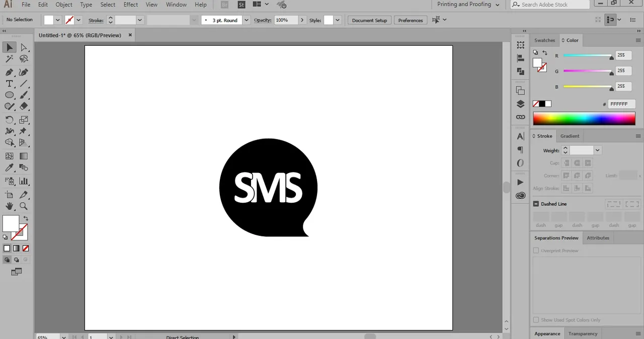Open the Effect menu
This screenshot has height=339, width=644.
coord(131,5)
